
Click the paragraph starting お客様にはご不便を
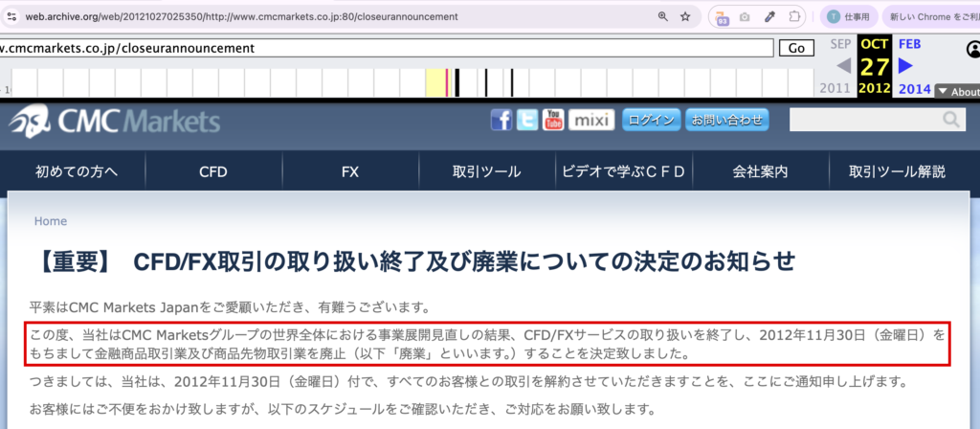point(342,410)
